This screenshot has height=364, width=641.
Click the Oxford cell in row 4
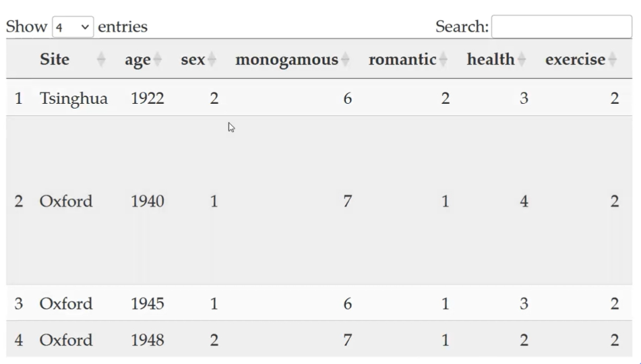click(66, 340)
